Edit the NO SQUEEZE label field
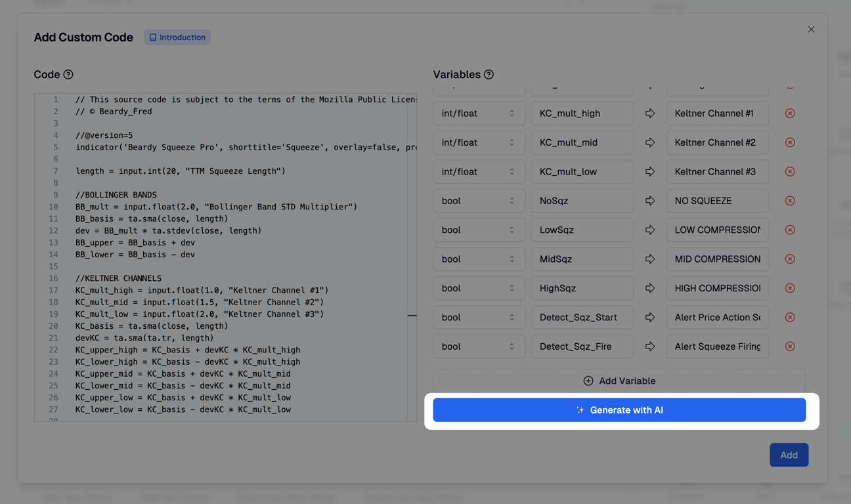 [x=717, y=201]
